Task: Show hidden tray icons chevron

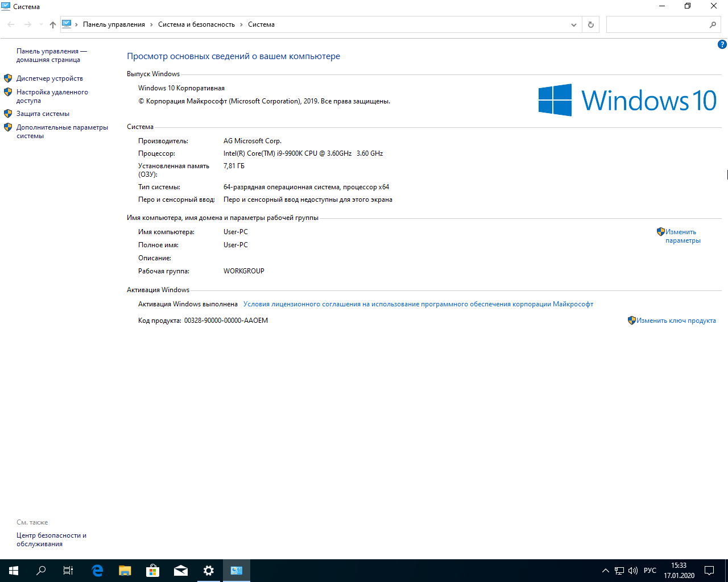Action: tap(605, 571)
